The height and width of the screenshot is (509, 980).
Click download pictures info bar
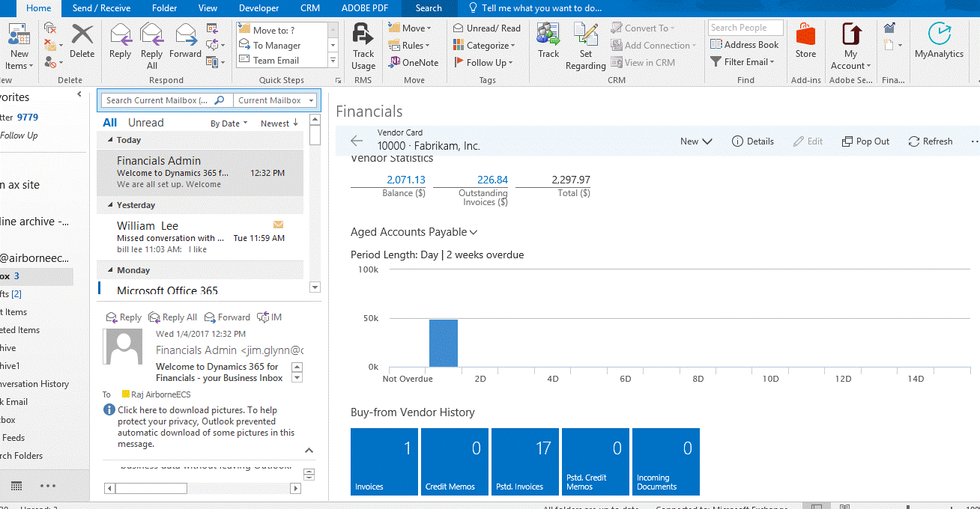tap(205, 427)
